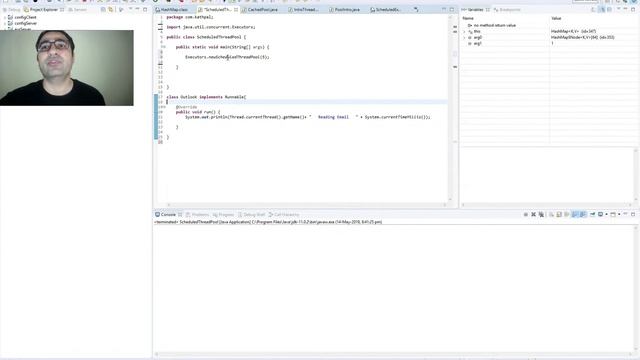Toggle Word Wrap in Console

tap(567, 214)
